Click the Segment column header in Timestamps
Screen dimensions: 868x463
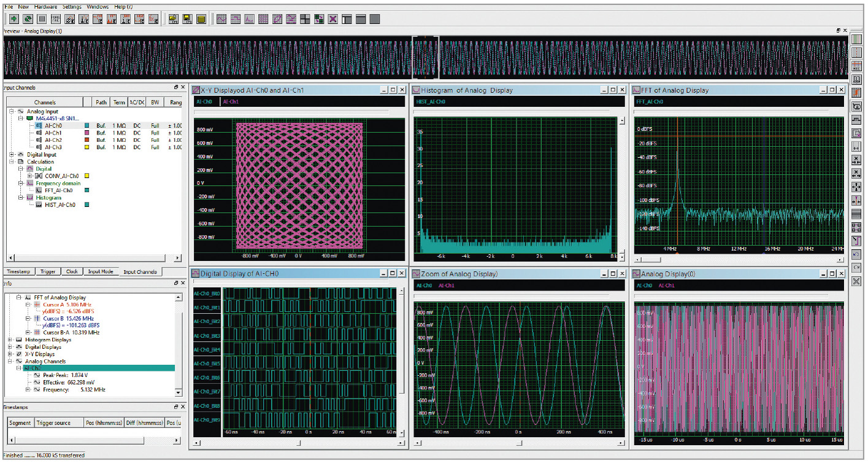point(20,422)
